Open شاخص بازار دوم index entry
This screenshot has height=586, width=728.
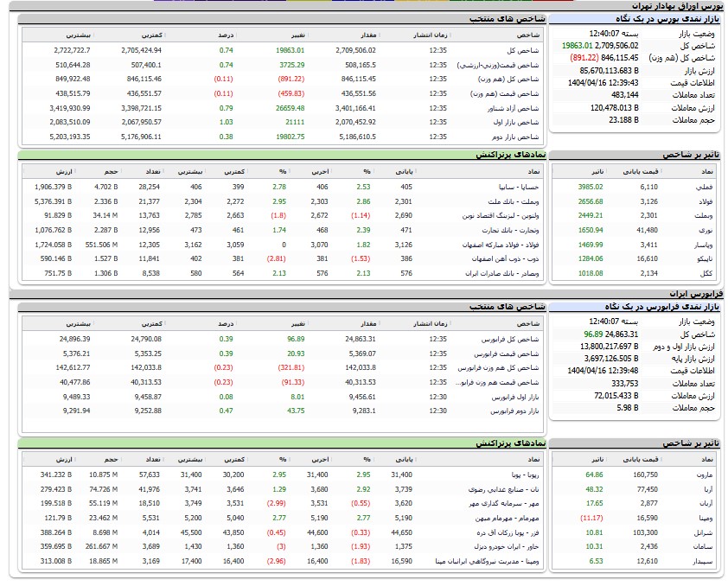(x=514, y=137)
